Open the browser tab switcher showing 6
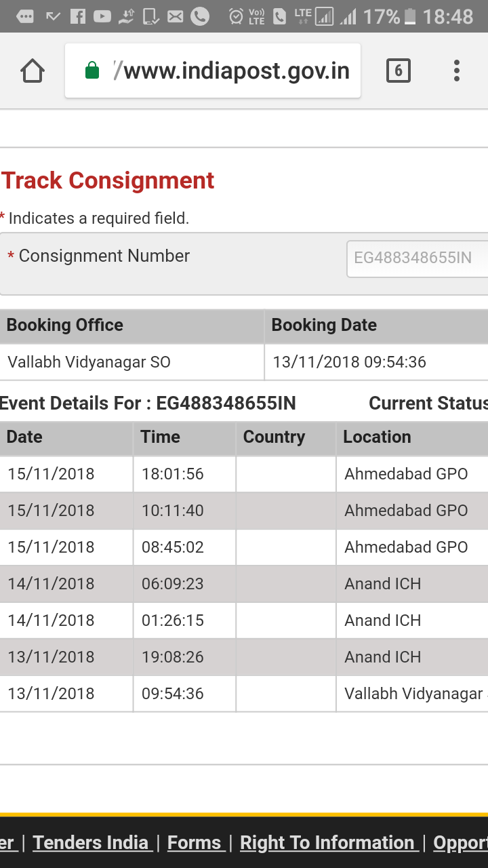The height and width of the screenshot is (868, 488). 398,71
